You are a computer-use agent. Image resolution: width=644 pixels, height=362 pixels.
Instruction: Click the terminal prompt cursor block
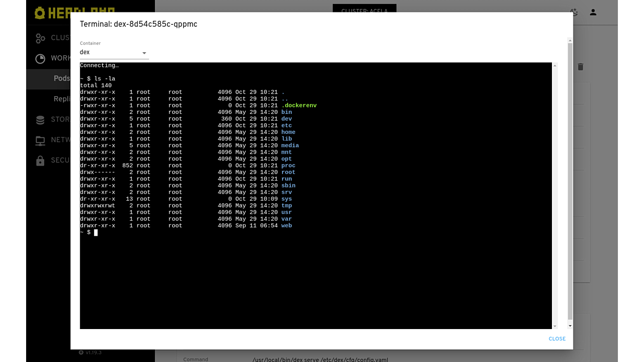tap(96, 233)
